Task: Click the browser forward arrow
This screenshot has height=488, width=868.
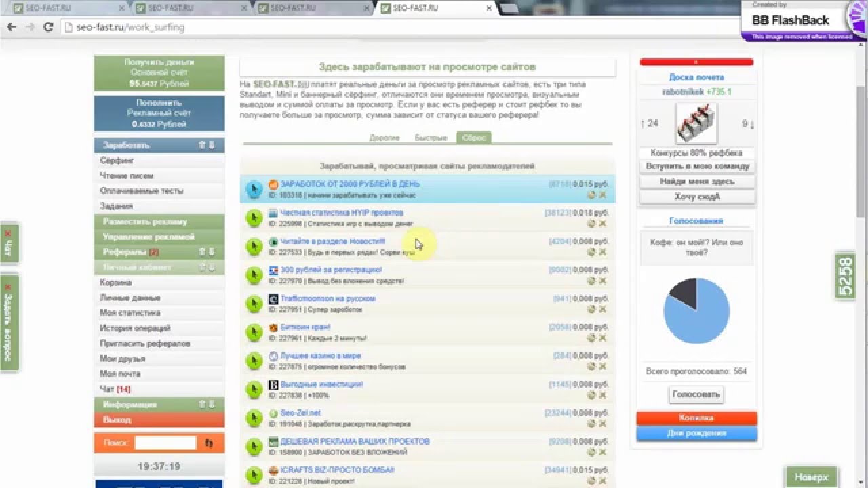Action: pos(30,28)
